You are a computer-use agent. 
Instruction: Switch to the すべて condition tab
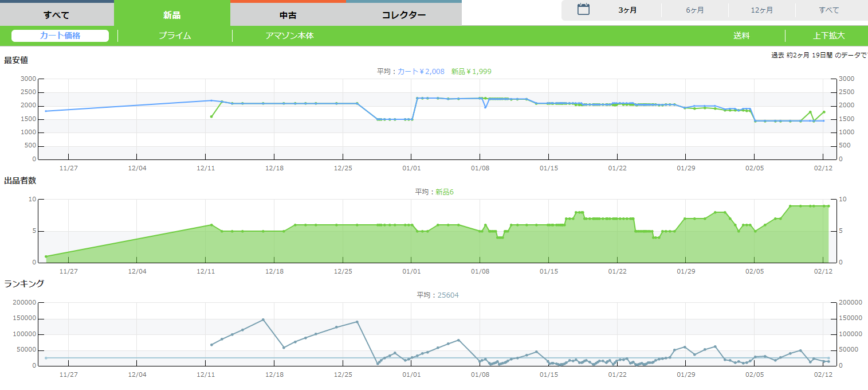56,15
